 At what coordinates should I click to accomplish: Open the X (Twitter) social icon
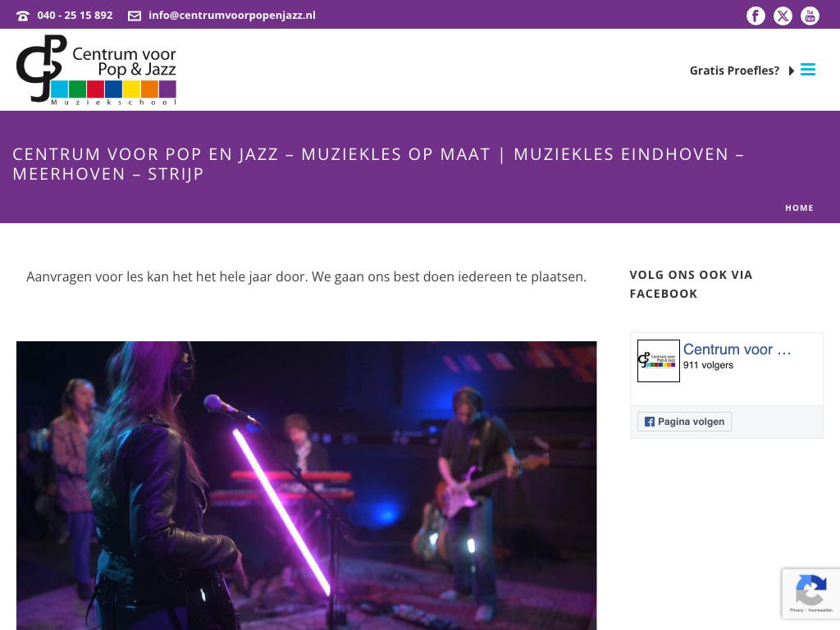[x=783, y=16]
